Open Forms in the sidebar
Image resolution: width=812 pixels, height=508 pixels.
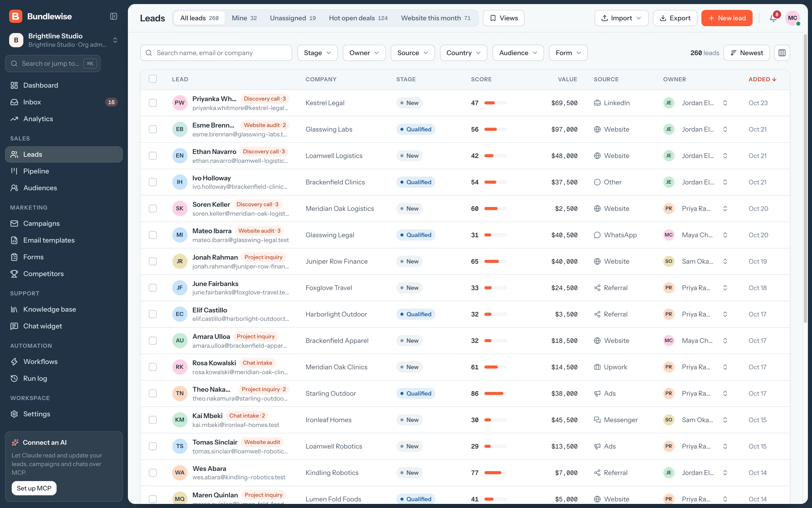click(x=64, y=257)
